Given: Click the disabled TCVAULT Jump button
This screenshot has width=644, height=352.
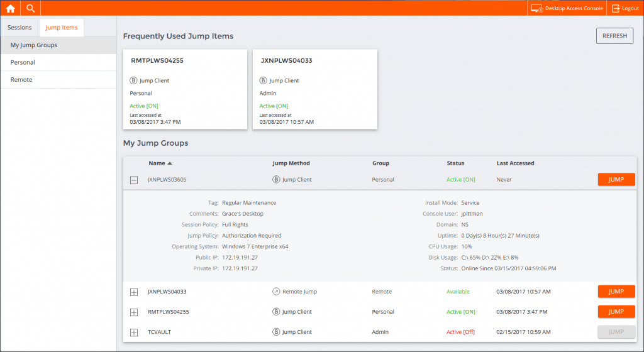Looking at the screenshot, I should 616,331.
